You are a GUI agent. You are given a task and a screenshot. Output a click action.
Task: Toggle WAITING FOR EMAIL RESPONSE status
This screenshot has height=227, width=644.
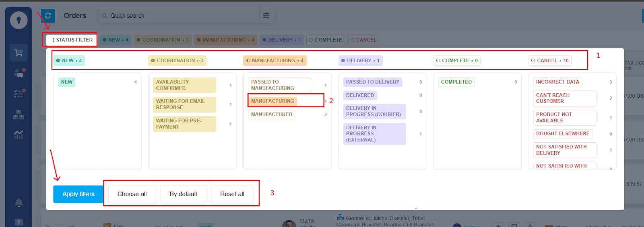pos(184,104)
